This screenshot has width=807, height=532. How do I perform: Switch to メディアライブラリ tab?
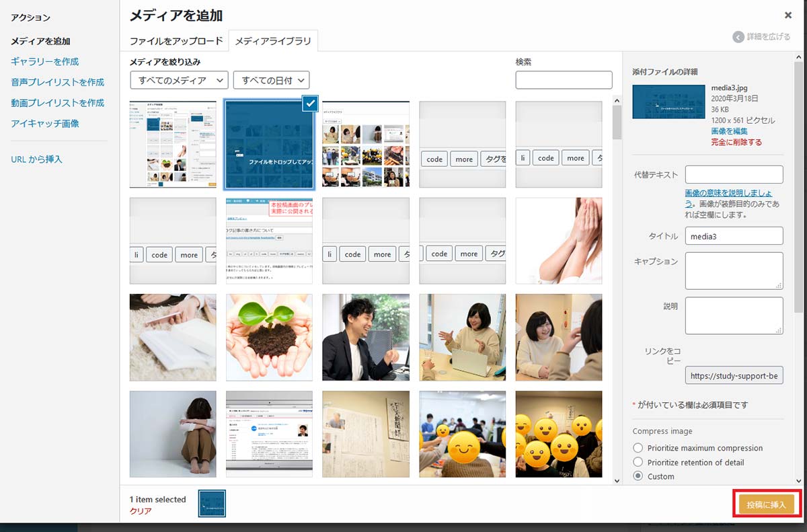(273, 41)
